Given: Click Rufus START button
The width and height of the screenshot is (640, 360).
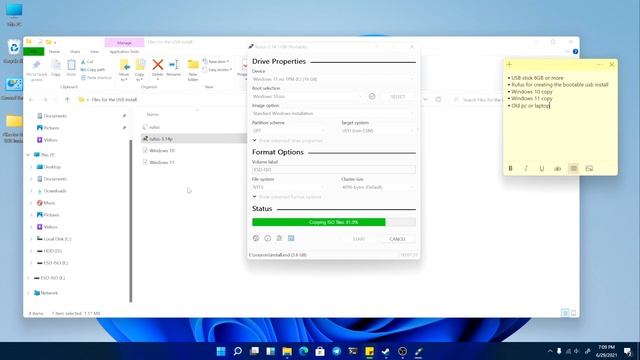Looking at the screenshot, I should tap(359, 239).
